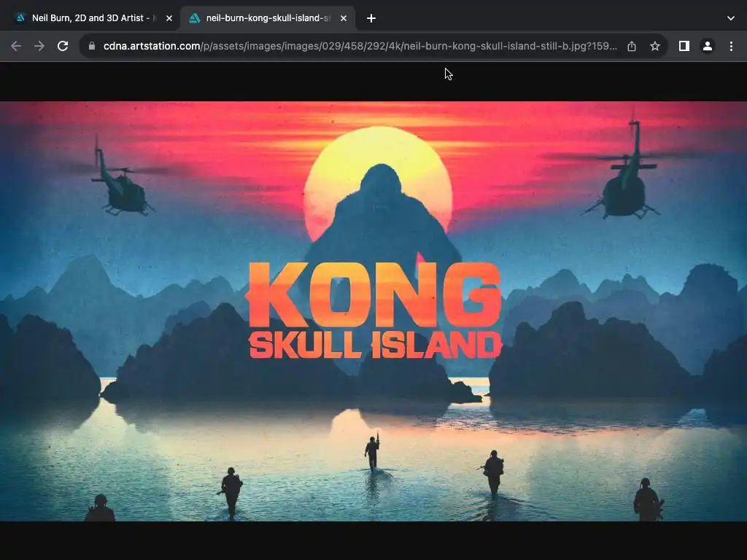The height and width of the screenshot is (560, 747).
Task: Open the profile account menu
Action: tap(708, 46)
